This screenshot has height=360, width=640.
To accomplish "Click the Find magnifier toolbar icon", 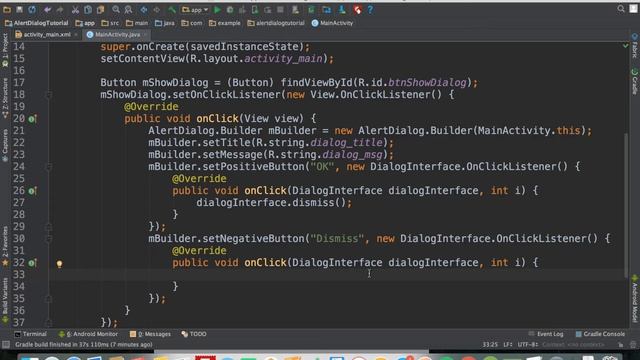I will click(x=116, y=9).
